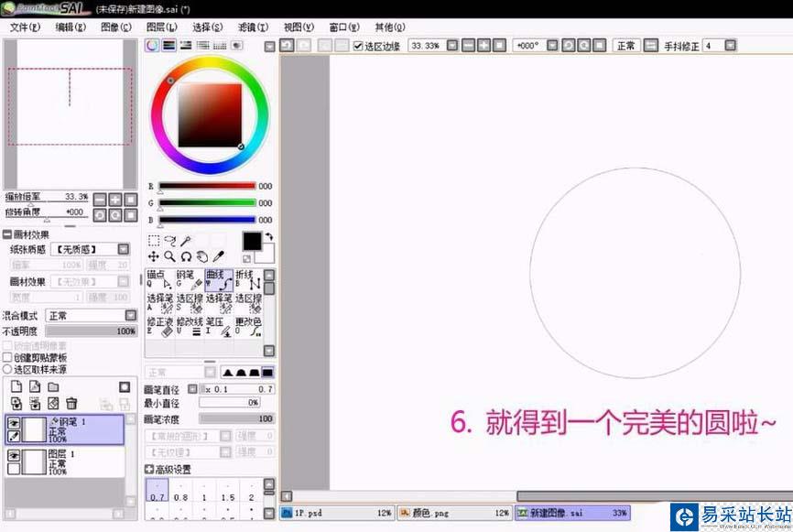Open the 混合模式 blending mode dropdown
Image resolution: width=793 pixels, height=532 pixels.
[x=130, y=315]
